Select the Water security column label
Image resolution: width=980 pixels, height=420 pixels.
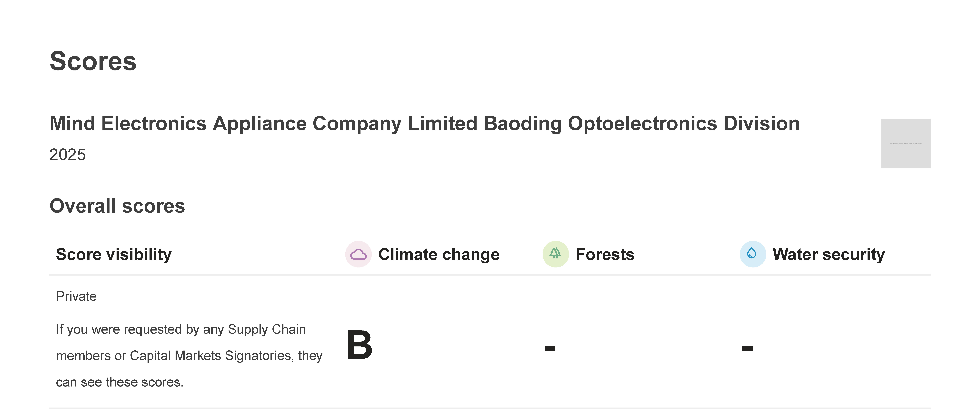(x=829, y=254)
